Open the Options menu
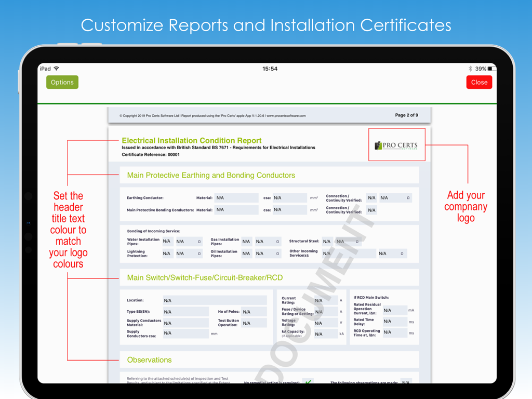This screenshot has height=399, width=532. coord(62,82)
